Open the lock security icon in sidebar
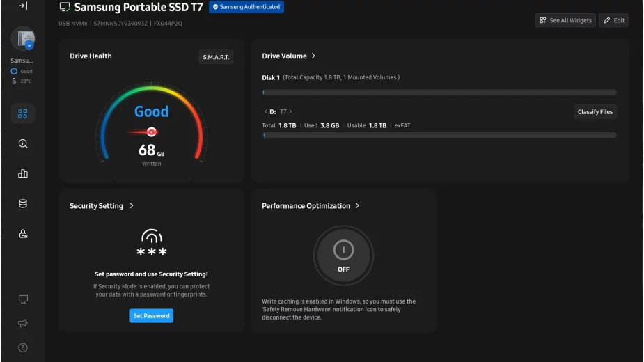644x362 pixels. pos(23,234)
